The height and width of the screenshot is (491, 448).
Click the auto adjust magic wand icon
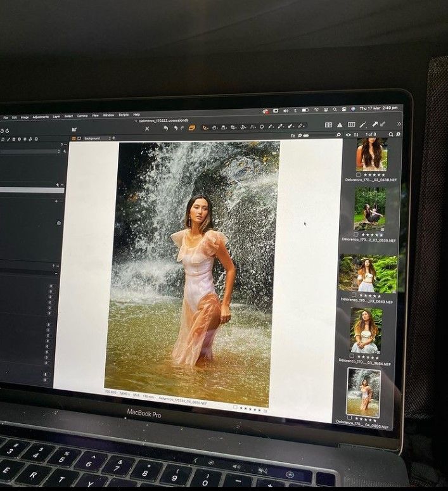point(363,125)
